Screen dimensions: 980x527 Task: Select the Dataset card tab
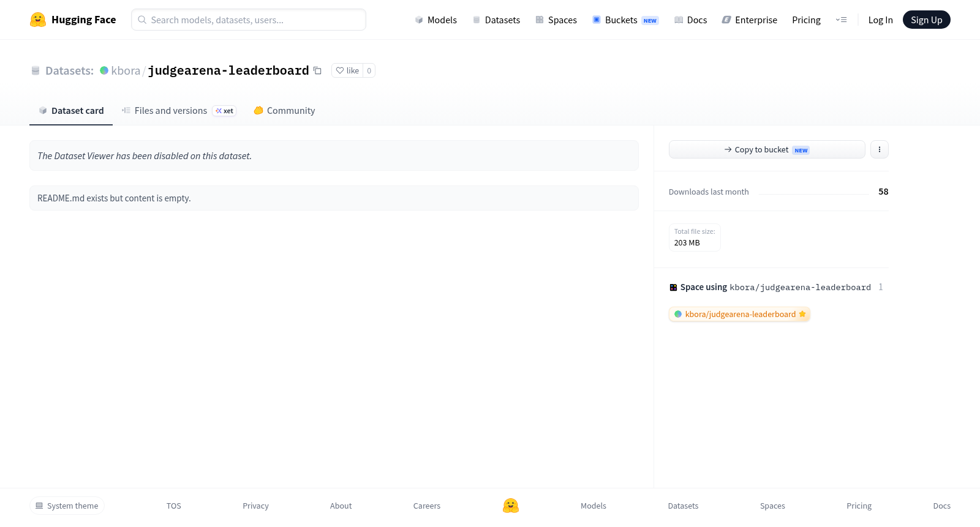pos(71,111)
